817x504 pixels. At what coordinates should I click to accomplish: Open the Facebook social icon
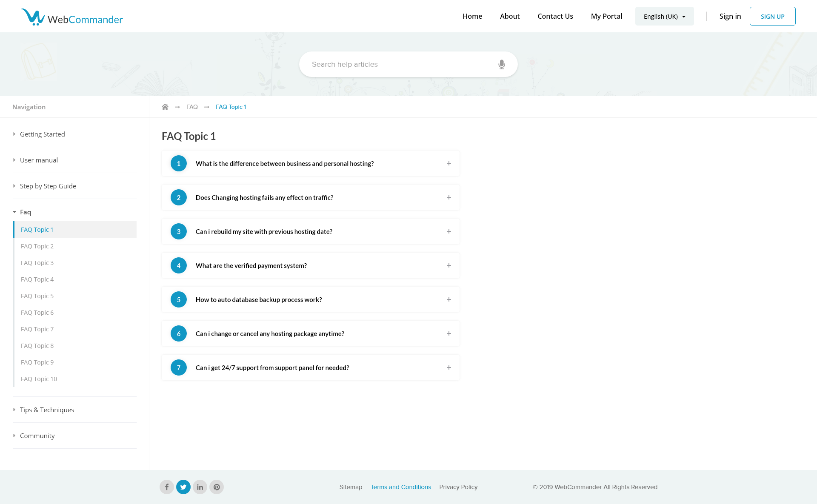tap(167, 487)
